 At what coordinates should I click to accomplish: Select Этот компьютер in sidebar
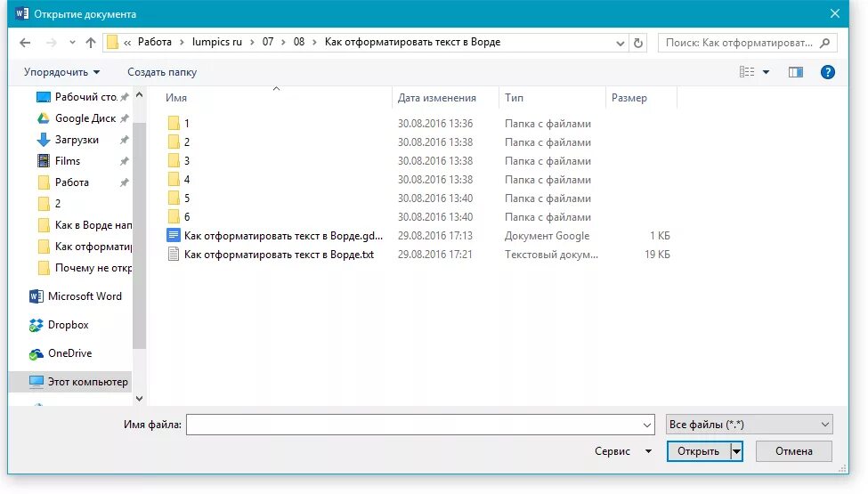click(71, 382)
